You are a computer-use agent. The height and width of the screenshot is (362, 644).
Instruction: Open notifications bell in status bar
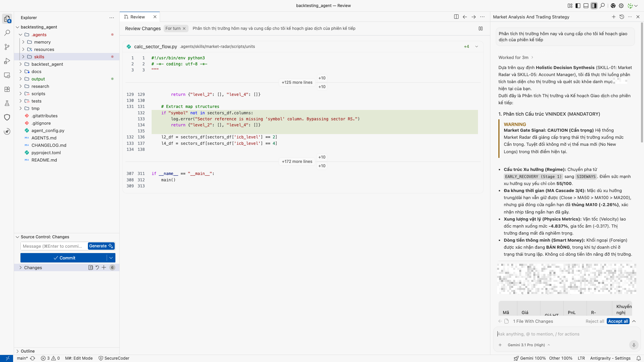click(639, 358)
